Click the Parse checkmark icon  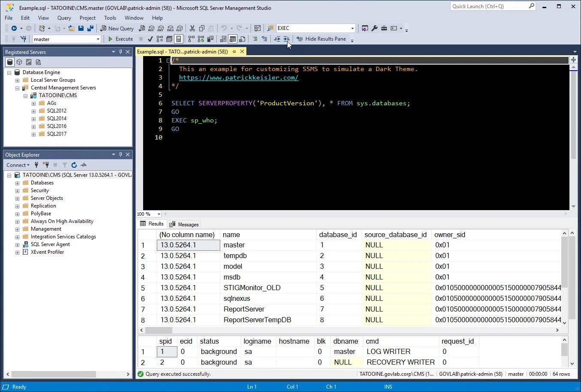(x=150, y=39)
